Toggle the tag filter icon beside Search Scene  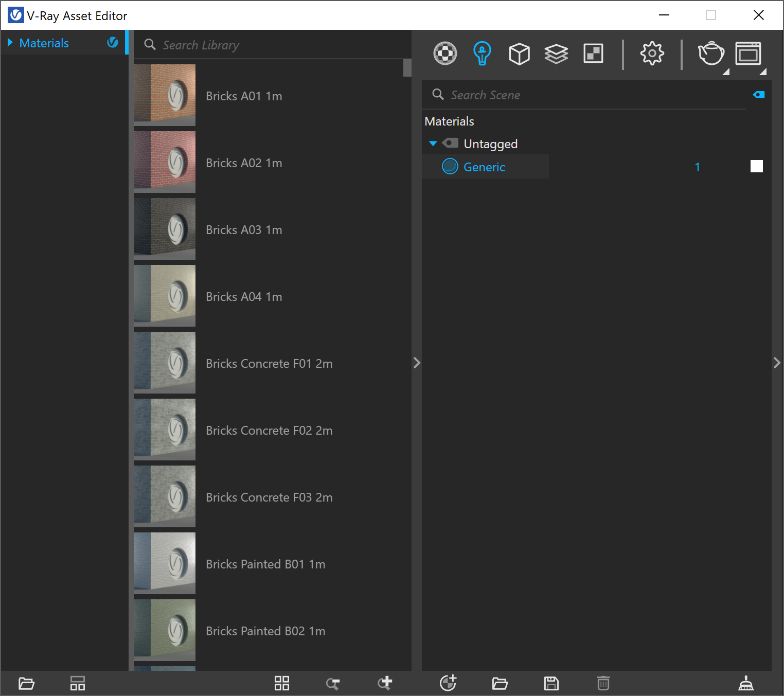coord(759,95)
